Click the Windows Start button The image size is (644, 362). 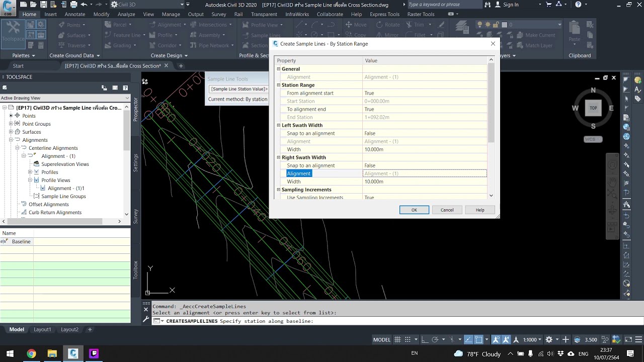point(10,353)
